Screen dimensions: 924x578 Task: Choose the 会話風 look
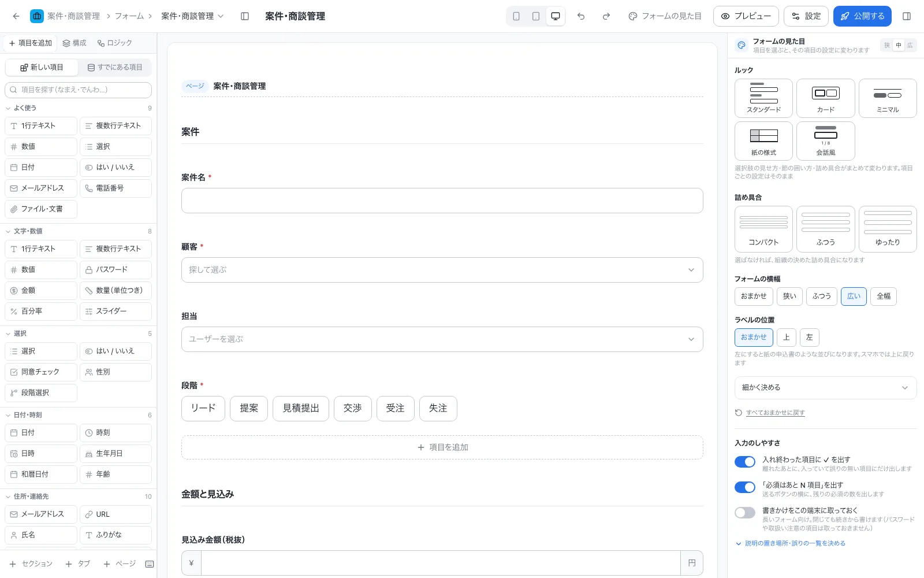(826, 140)
